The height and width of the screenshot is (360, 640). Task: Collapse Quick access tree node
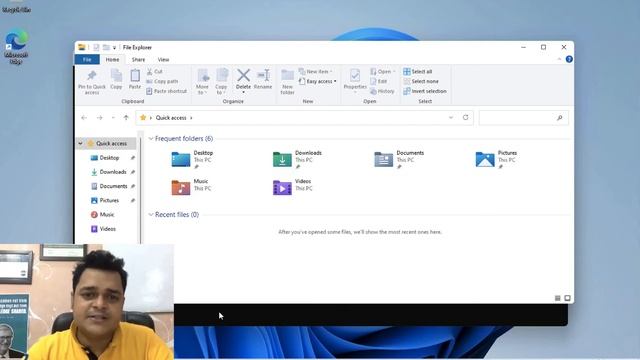pyautogui.click(x=80, y=144)
